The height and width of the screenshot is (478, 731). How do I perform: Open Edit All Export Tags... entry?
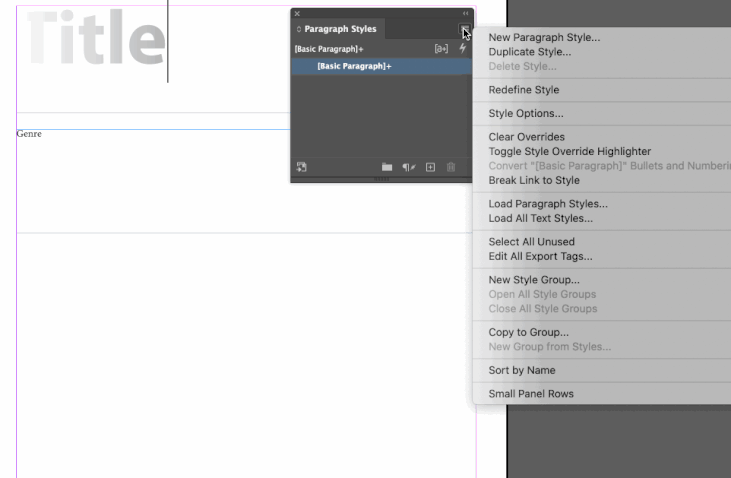[x=540, y=256]
